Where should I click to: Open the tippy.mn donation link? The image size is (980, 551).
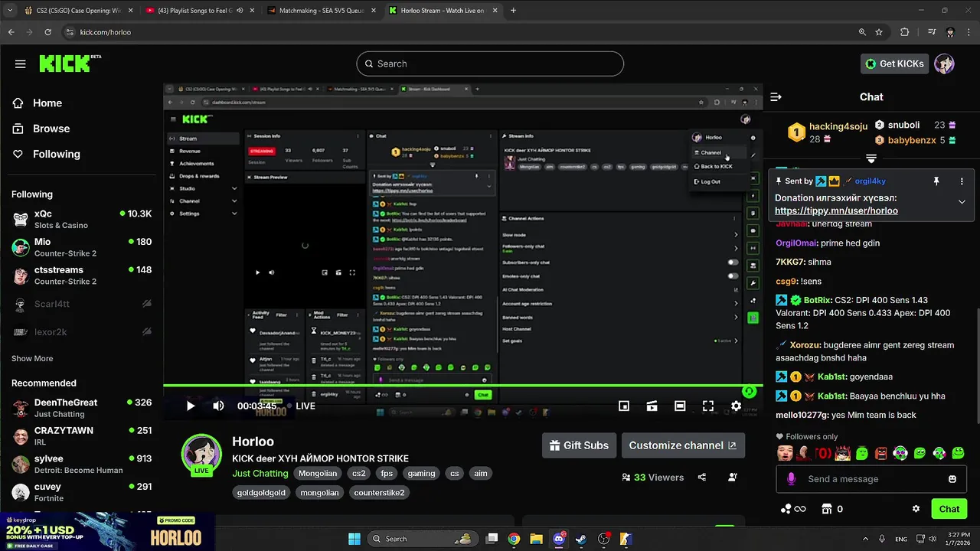point(836,210)
